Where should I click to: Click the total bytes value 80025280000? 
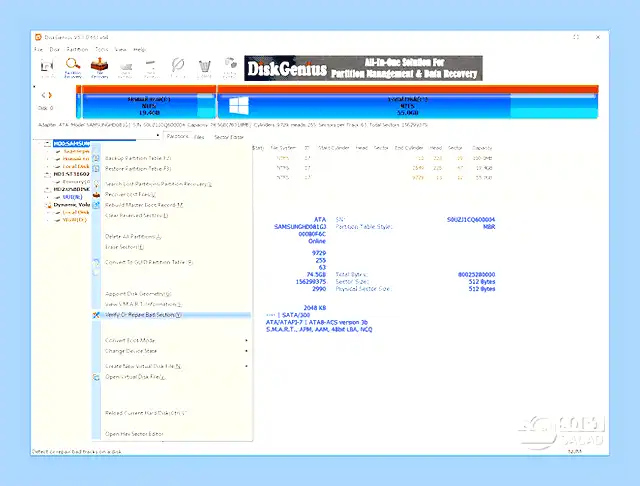coord(476,275)
